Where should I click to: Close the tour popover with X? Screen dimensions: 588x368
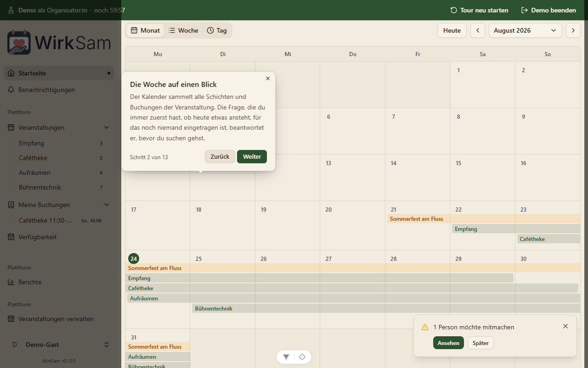coord(268,79)
